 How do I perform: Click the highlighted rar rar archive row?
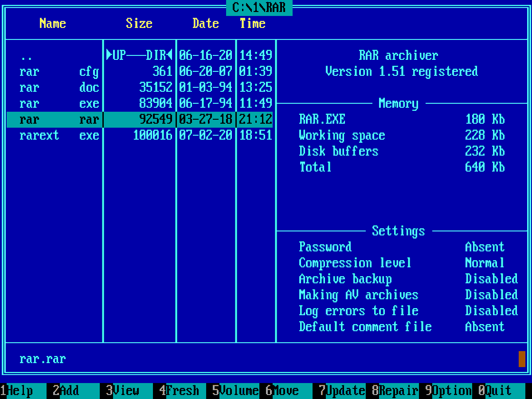coord(140,120)
